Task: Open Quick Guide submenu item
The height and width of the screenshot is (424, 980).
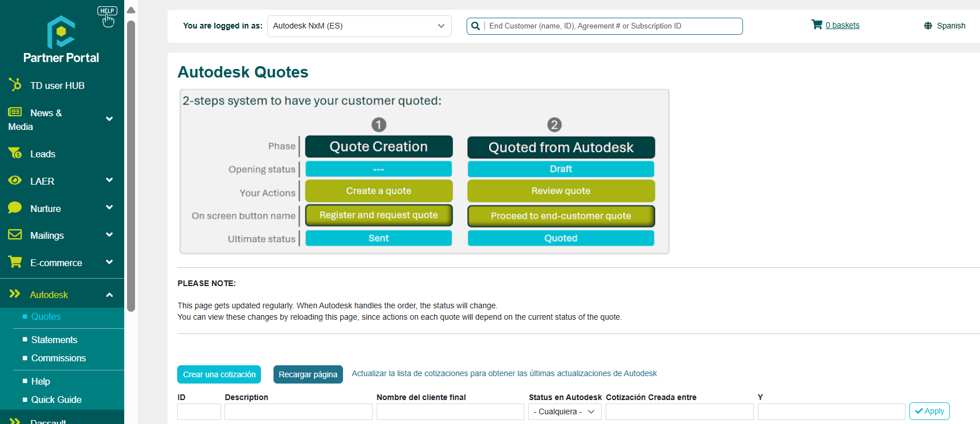Action: pyautogui.click(x=56, y=399)
